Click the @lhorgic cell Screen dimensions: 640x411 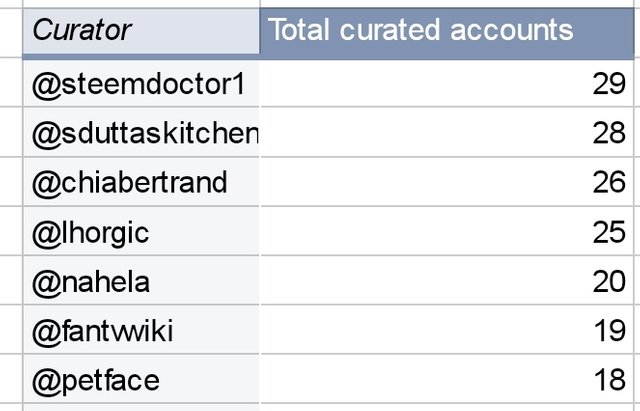(141, 231)
